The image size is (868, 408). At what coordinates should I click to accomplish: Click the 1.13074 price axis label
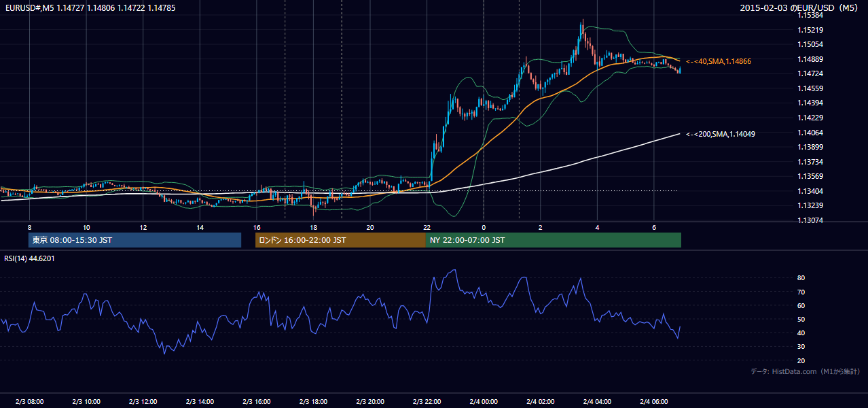(810, 220)
